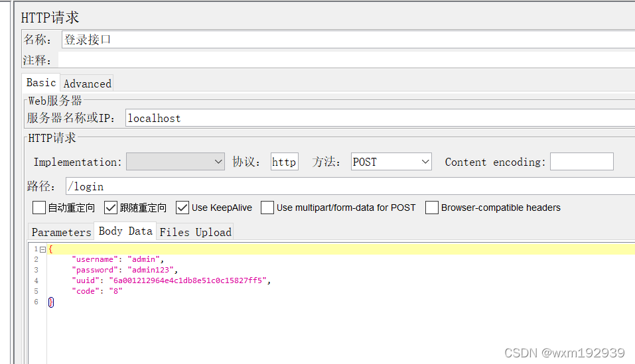635x364 pixels.
Task: Click the uuid value line in body data
Action: 171,280
